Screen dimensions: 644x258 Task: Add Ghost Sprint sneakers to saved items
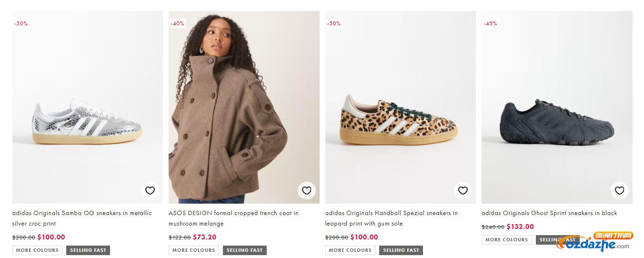pyautogui.click(x=620, y=191)
